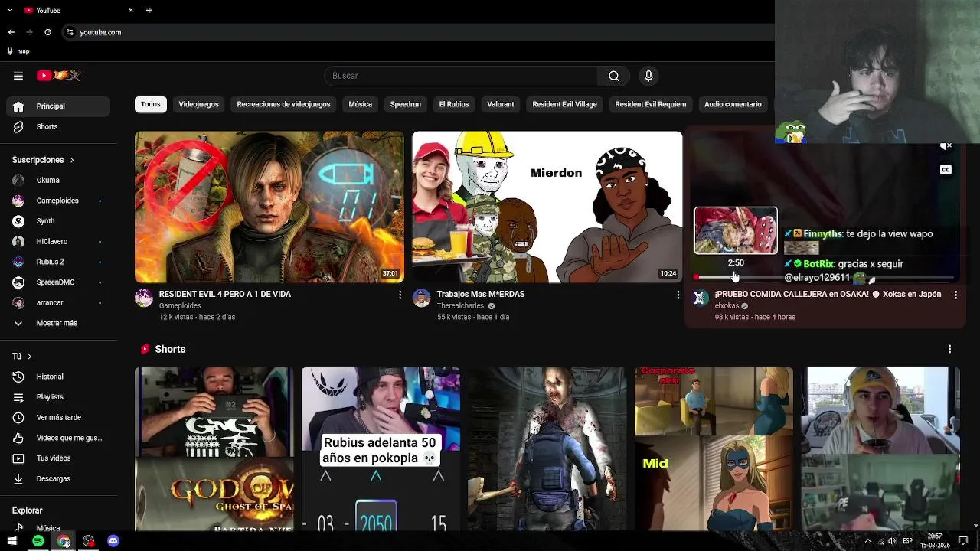The width and height of the screenshot is (980, 551).
Task: Open the Rubius Z subscription
Action: [58, 262]
